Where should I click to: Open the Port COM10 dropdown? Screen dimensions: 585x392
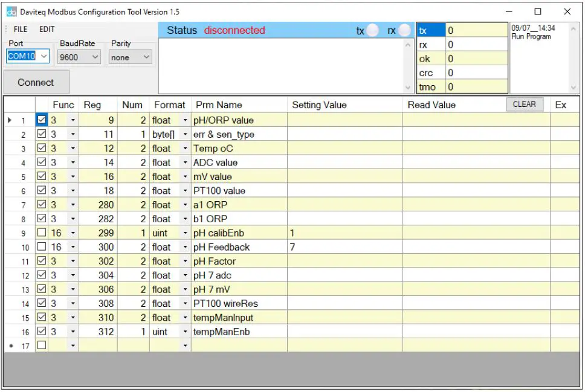[44, 57]
